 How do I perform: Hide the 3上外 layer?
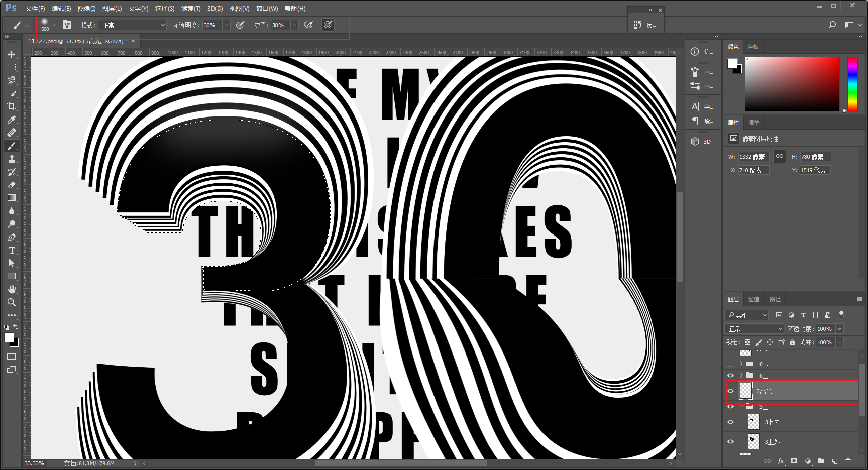tap(731, 442)
